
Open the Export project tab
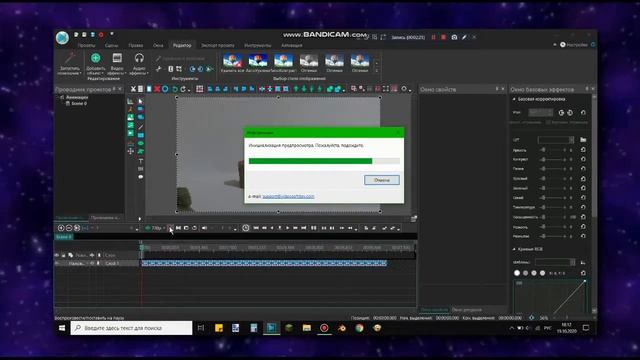pyautogui.click(x=218, y=45)
